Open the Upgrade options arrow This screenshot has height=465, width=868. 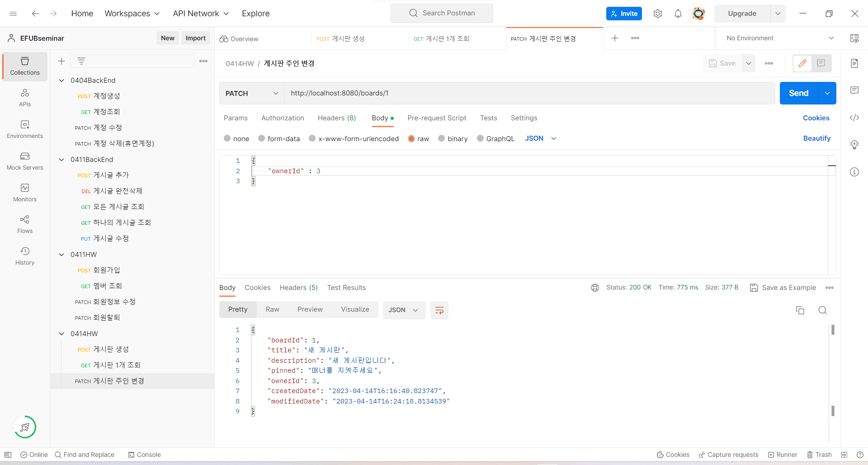[778, 14]
